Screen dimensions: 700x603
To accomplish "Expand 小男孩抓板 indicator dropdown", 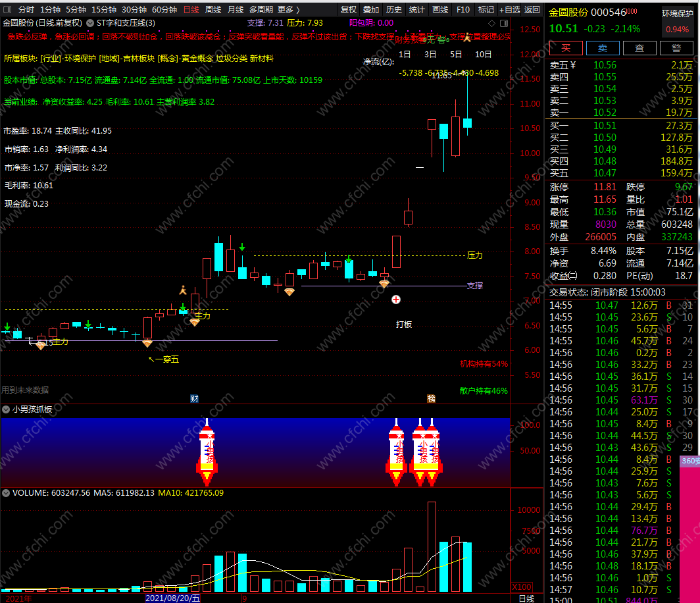I will click(6, 409).
